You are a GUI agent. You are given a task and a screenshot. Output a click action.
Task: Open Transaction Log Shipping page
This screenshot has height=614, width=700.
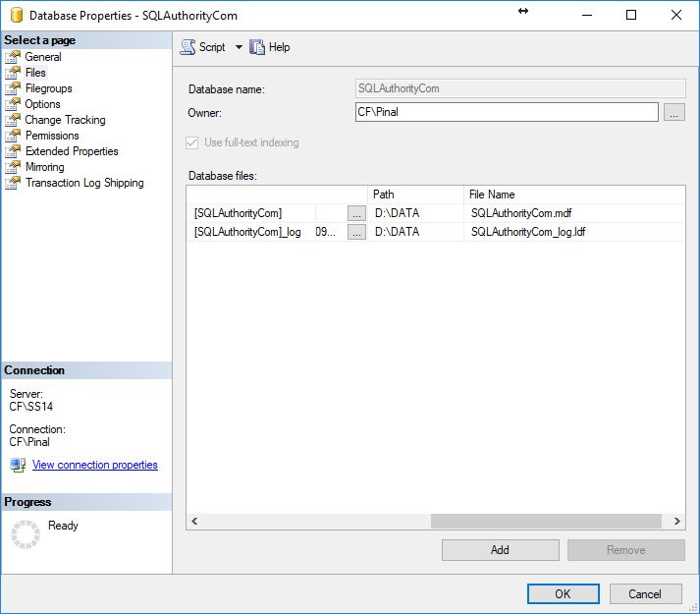[84, 183]
